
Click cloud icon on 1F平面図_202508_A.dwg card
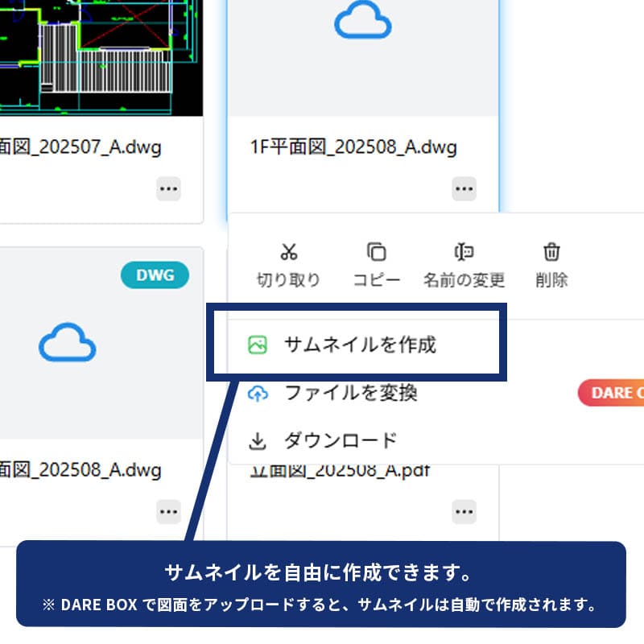362,24
